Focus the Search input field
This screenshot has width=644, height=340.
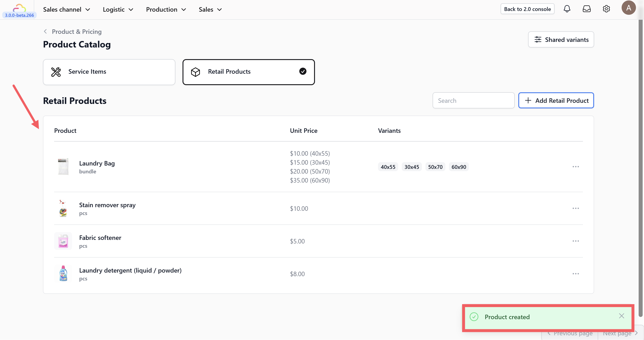click(x=473, y=100)
